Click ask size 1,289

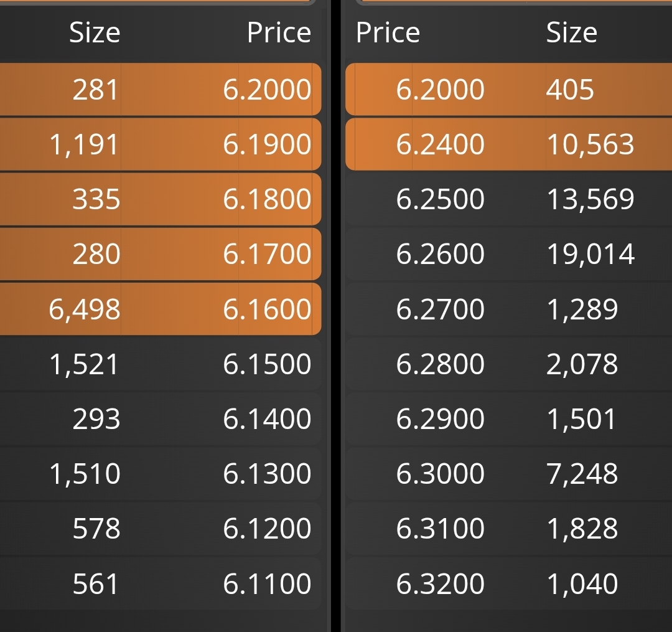point(582,309)
